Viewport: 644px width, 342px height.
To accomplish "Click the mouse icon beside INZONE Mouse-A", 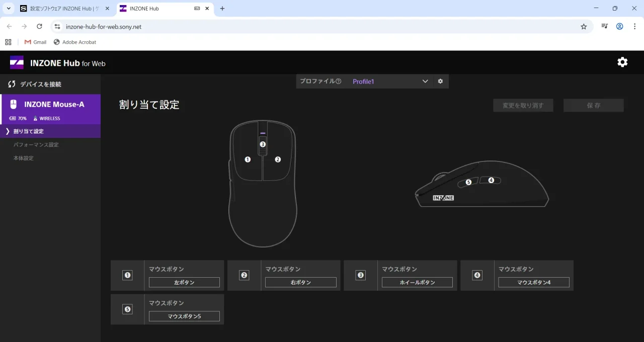I will click(x=14, y=104).
